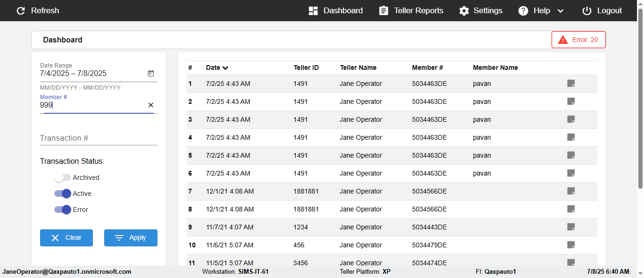Click the calendar icon in Date Range
The image size is (644, 278).
pos(151,74)
